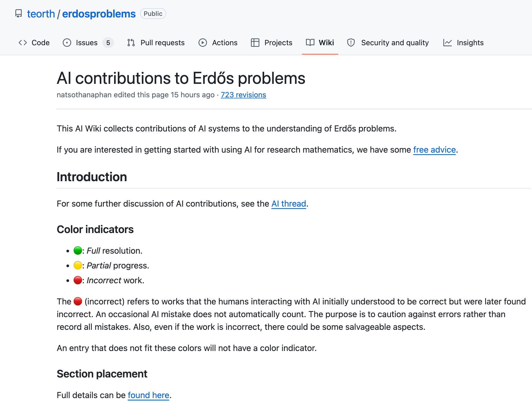Open the Security and quality tab

tap(395, 43)
